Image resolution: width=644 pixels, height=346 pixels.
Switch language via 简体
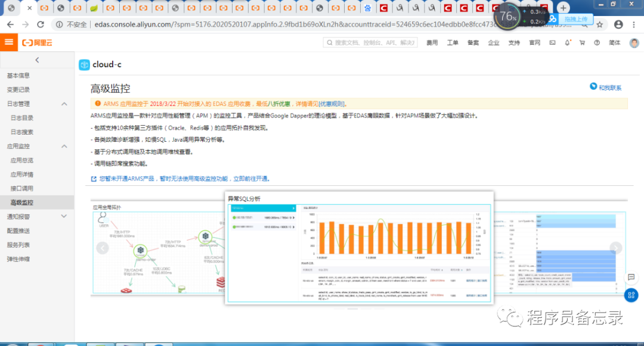click(x=614, y=43)
